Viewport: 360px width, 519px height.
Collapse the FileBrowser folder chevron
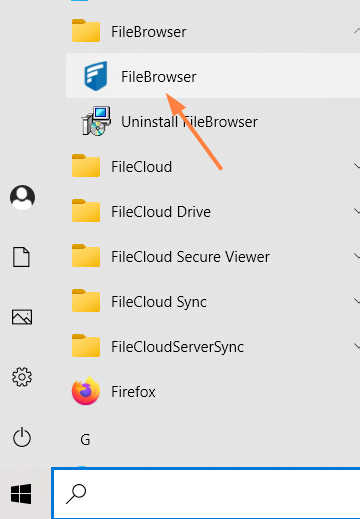(x=357, y=32)
